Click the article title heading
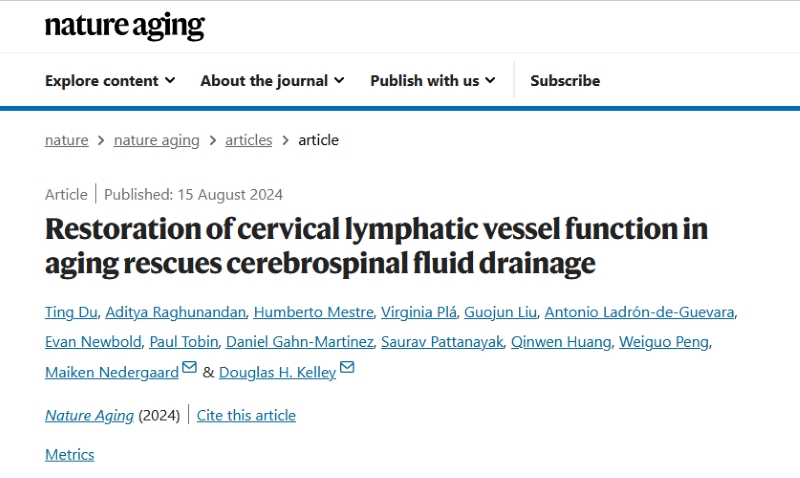The height and width of the screenshot is (478, 800). pos(376,245)
